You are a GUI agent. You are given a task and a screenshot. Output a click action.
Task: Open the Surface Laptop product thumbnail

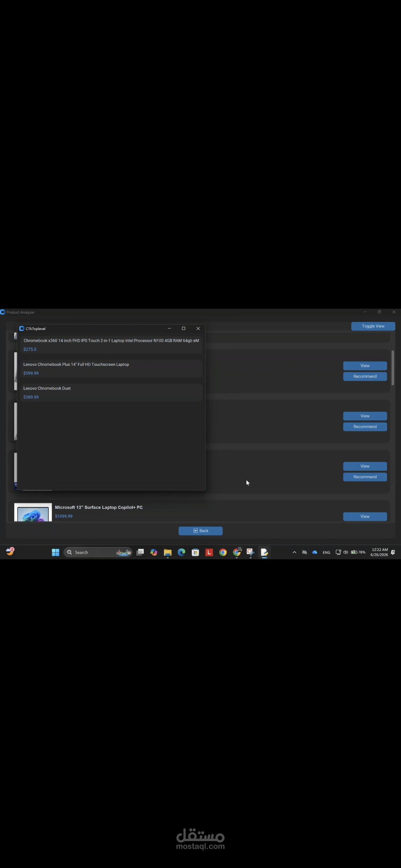[33, 512]
